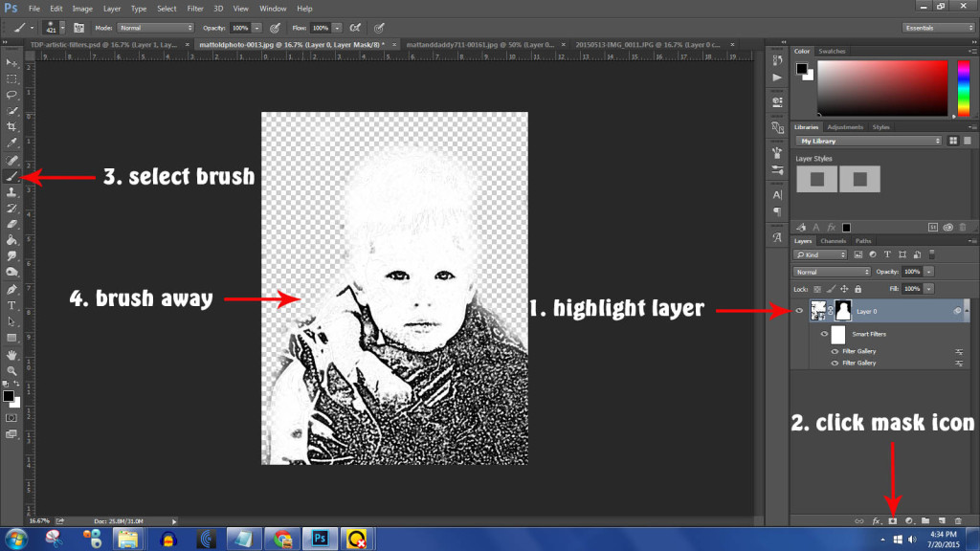Select the Pen tool
Image resolution: width=980 pixels, height=551 pixels.
tap(11, 289)
